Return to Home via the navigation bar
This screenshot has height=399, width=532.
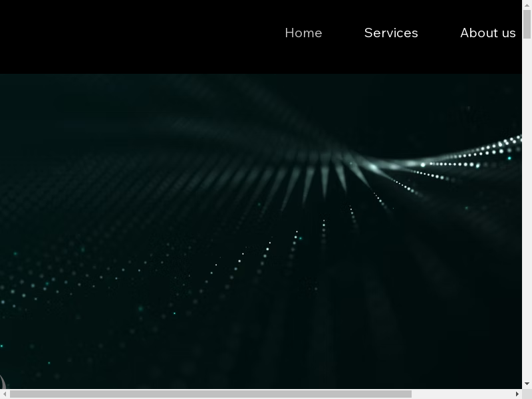click(303, 33)
